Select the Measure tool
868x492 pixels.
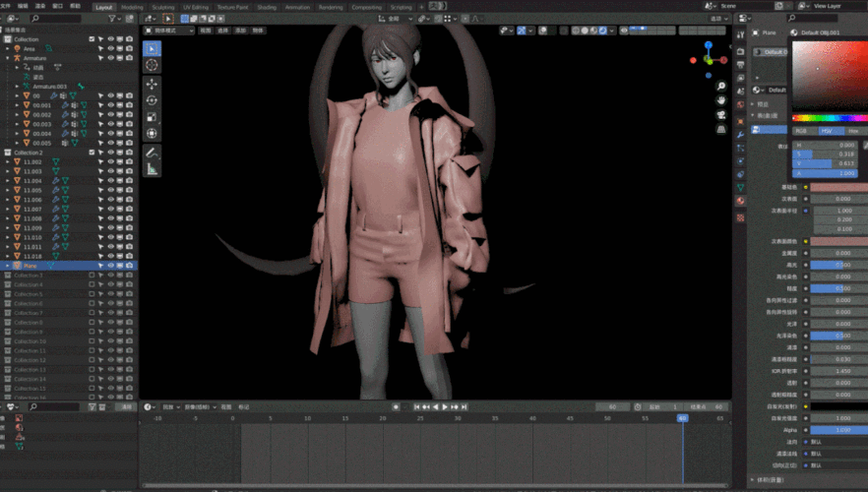[152, 169]
